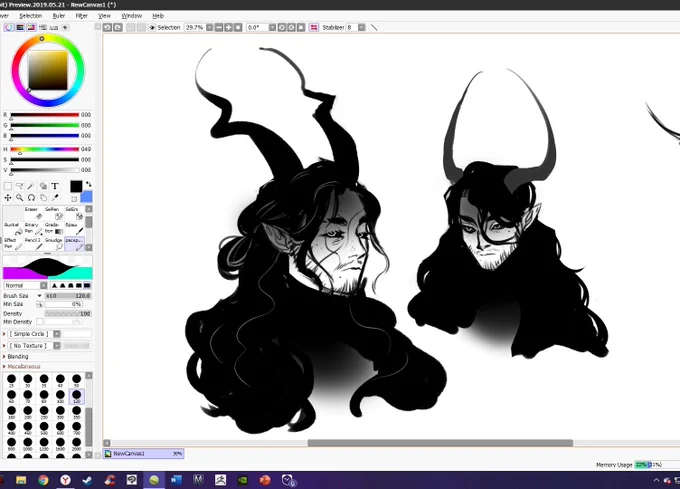The width and height of the screenshot is (680, 489).
Task: Select the Hand pan tool
Action: point(43,198)
